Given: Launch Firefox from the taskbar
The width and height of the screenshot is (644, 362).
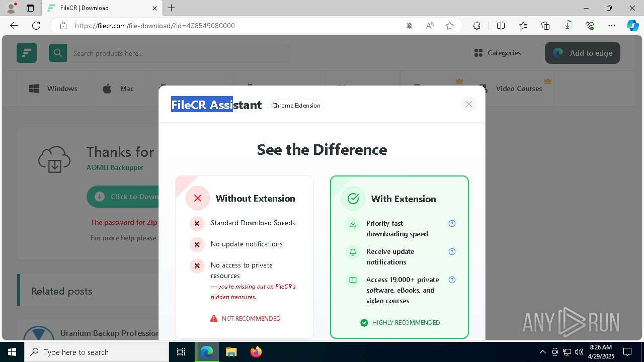Looking at the screenshot, I should coord(256,352).
